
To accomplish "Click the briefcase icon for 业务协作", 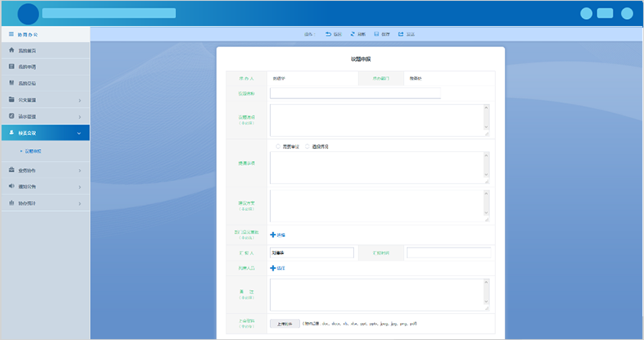I will tap(11, 170).
